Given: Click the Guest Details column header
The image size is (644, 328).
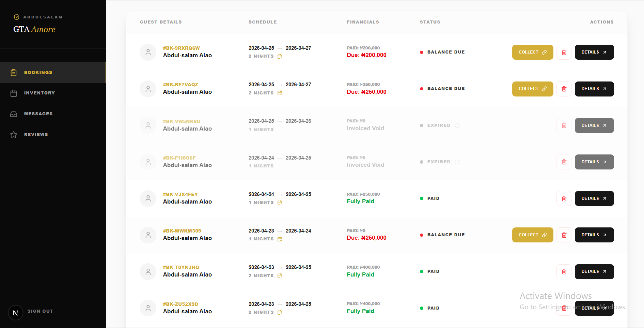Looking at the screenshot, I should point(161,22).
